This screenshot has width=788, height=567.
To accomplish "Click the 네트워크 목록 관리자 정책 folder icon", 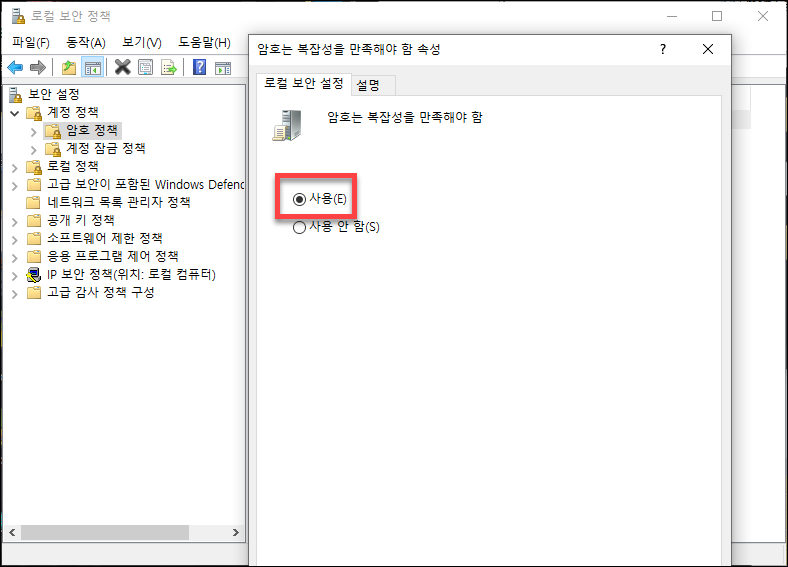I will point(33,203).
